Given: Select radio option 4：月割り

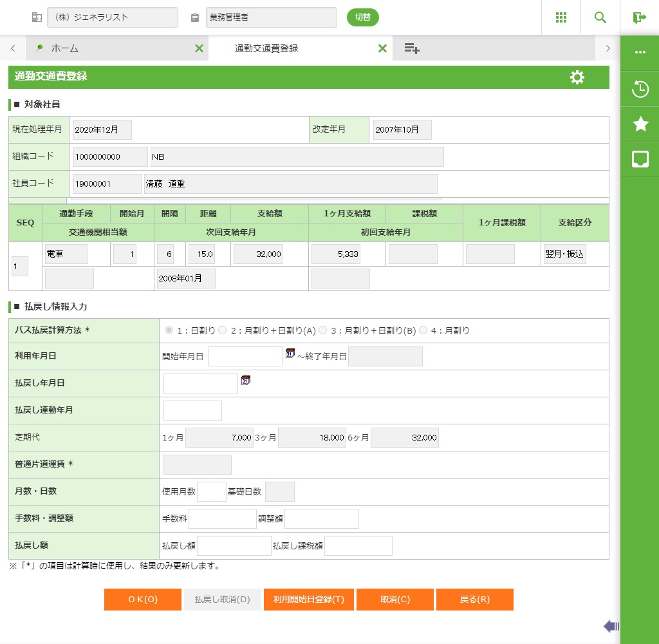Looking at the screenshot, I should tap(423, 330).
